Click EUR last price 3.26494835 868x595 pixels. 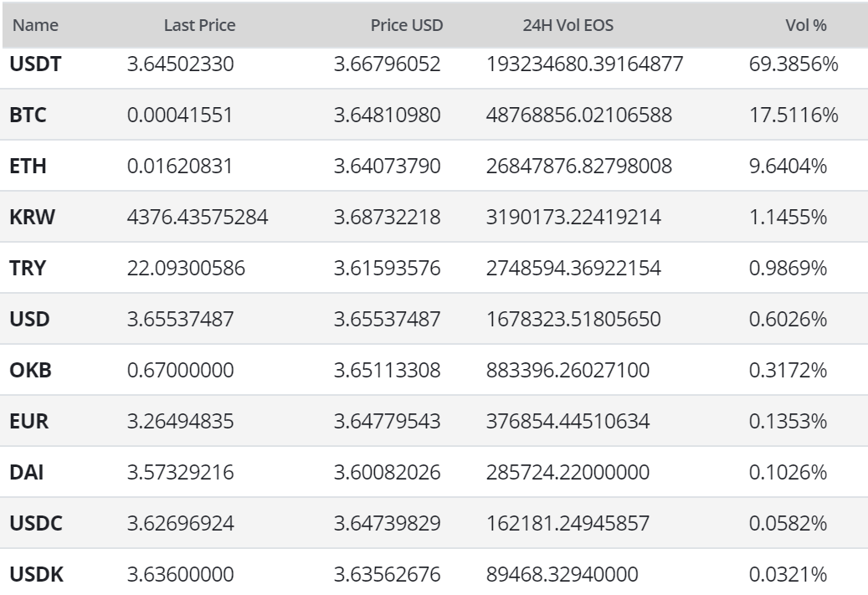pos(181,421)
